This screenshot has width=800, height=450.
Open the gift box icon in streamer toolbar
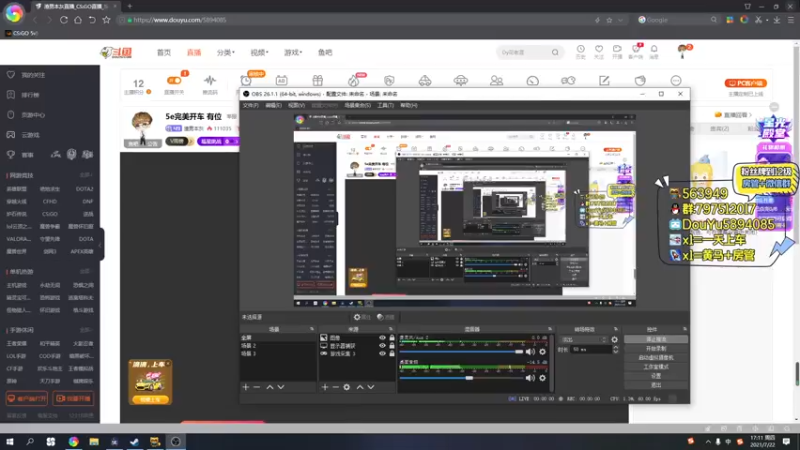(x=318, y=81)
